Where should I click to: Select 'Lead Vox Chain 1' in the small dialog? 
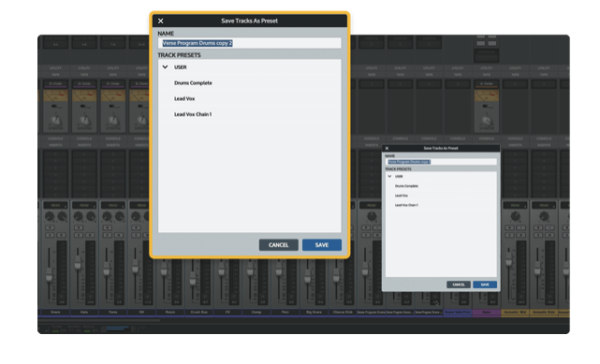(x=406, y=205)
